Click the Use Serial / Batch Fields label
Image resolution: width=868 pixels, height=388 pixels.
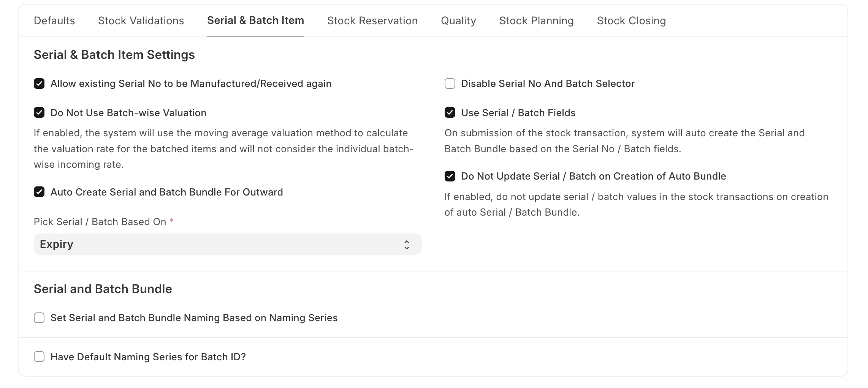tap(518, 113)
